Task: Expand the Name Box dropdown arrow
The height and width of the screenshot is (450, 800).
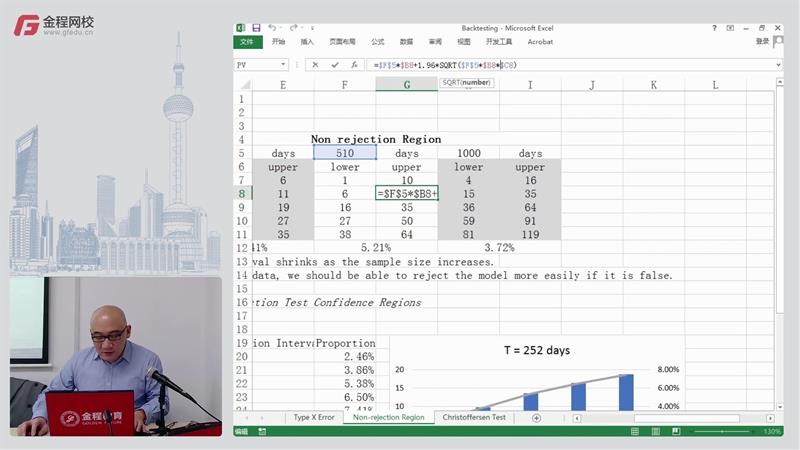Action: 283,65
